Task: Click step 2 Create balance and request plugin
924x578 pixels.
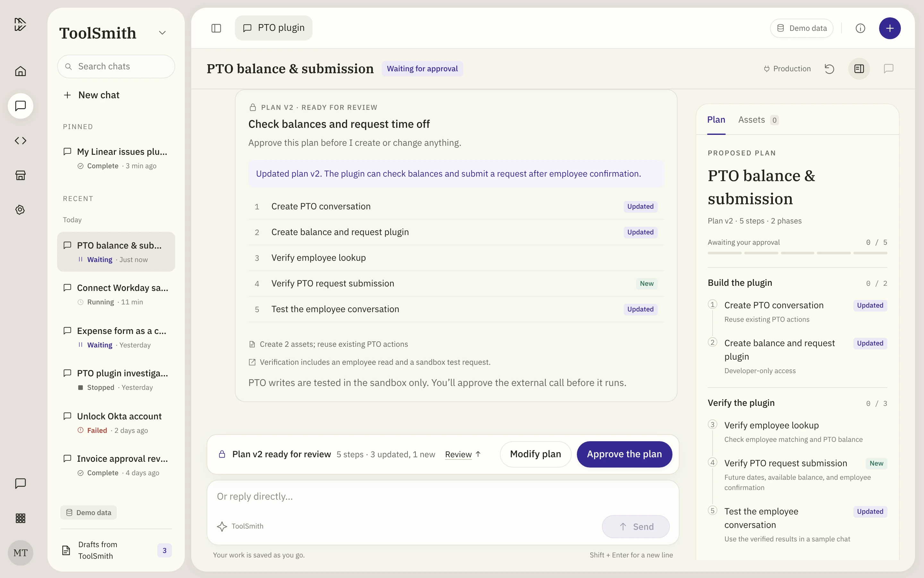Action: [456, 232]
